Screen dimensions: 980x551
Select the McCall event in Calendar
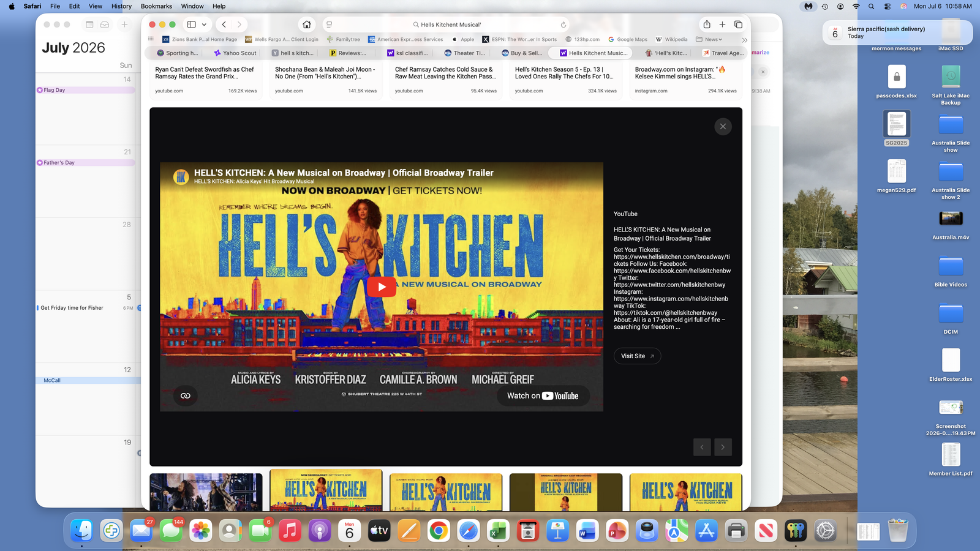coord(88,380)
